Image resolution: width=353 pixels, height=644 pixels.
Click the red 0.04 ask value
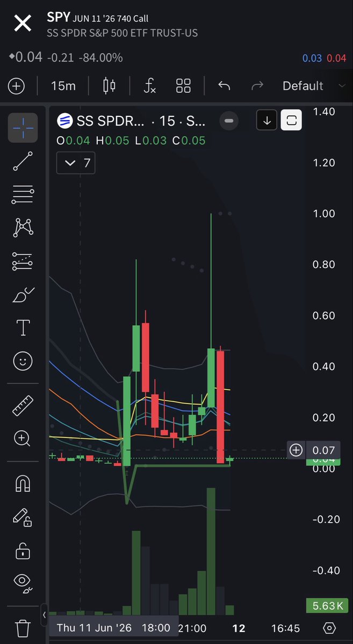point(336,58)
